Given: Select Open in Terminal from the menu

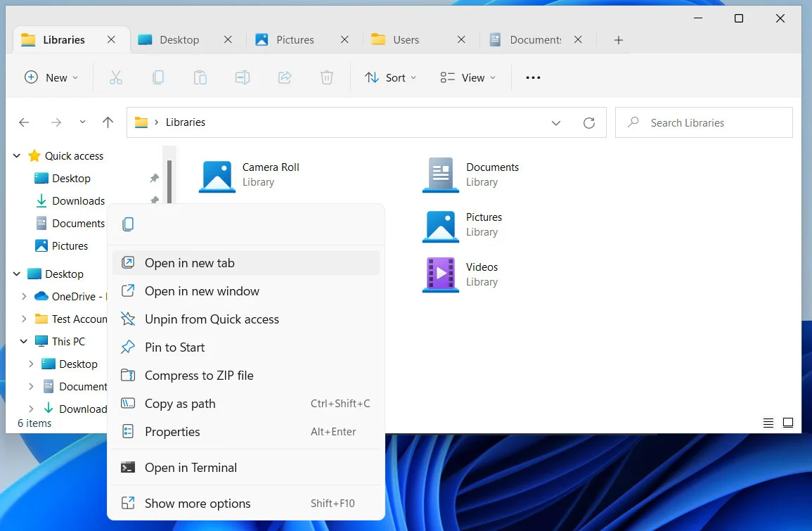Looking at the screenshot, I should (x=191, y=467).
